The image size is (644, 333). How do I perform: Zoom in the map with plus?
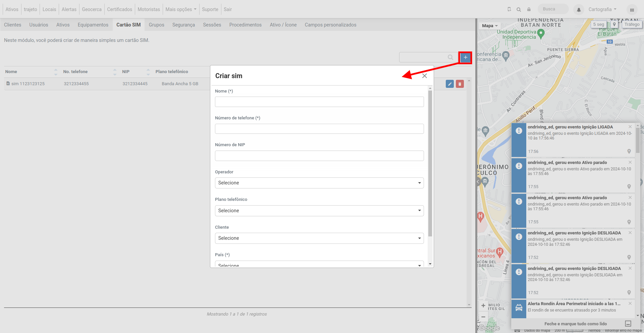pyautogui.click(x=483, y=306)
